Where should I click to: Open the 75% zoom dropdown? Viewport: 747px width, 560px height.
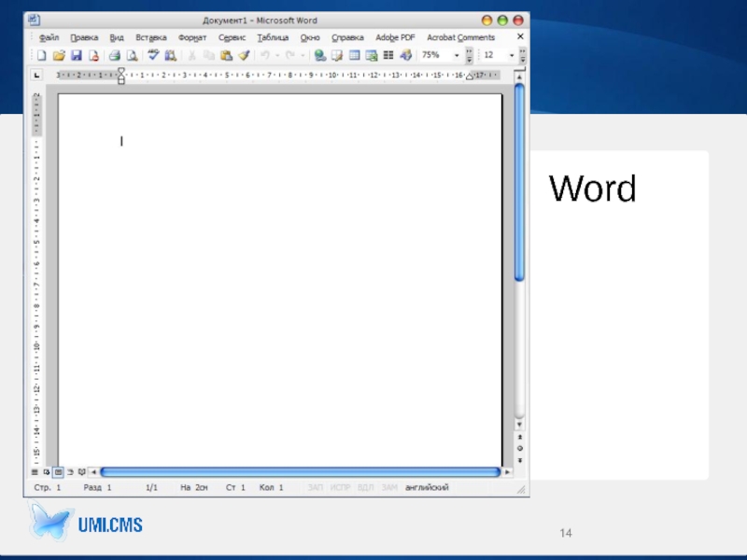(457, 56)
